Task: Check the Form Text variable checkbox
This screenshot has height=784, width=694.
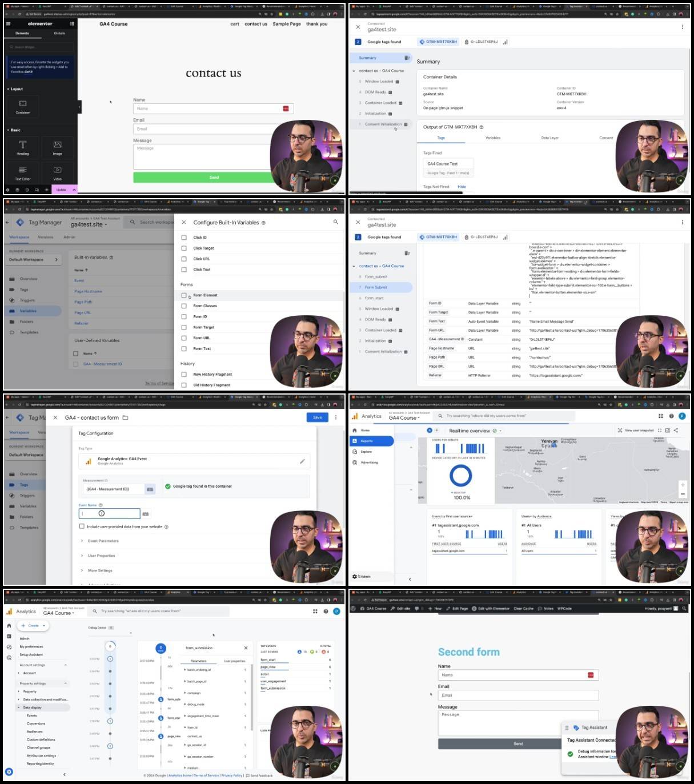Action: [184, 348]
